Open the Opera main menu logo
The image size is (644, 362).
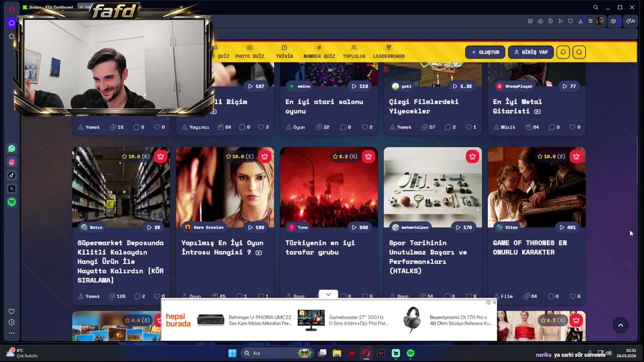click(12, 9)
